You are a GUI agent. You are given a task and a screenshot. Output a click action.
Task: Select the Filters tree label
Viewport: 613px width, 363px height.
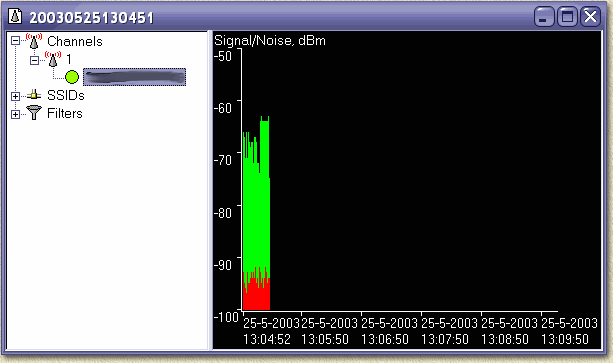(x=65, y=113)
